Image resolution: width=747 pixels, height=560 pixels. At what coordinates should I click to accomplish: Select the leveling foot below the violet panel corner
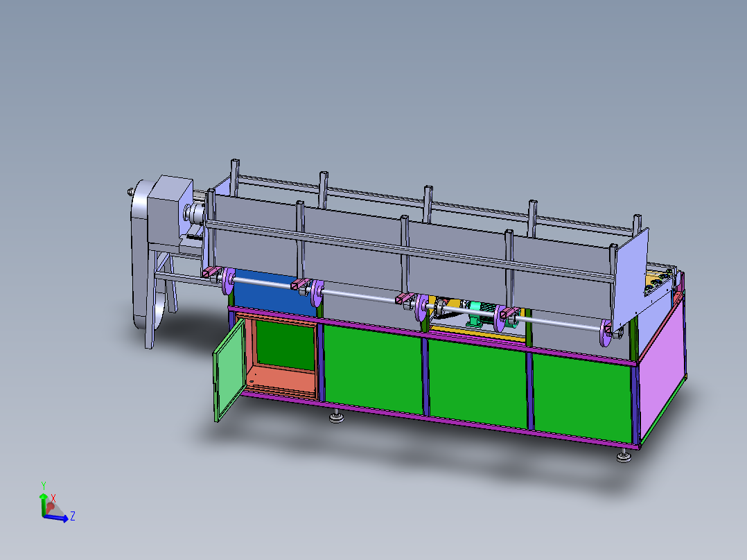tap(624, 456)
